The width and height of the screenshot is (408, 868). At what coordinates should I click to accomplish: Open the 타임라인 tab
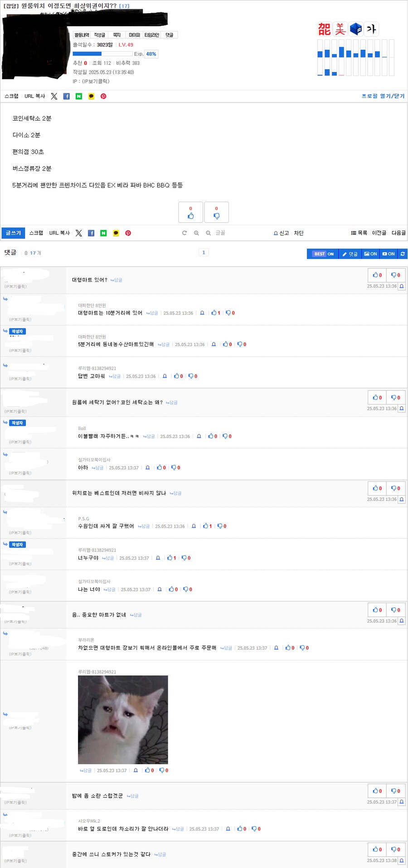pyautogui.click(x=152, y=35)
